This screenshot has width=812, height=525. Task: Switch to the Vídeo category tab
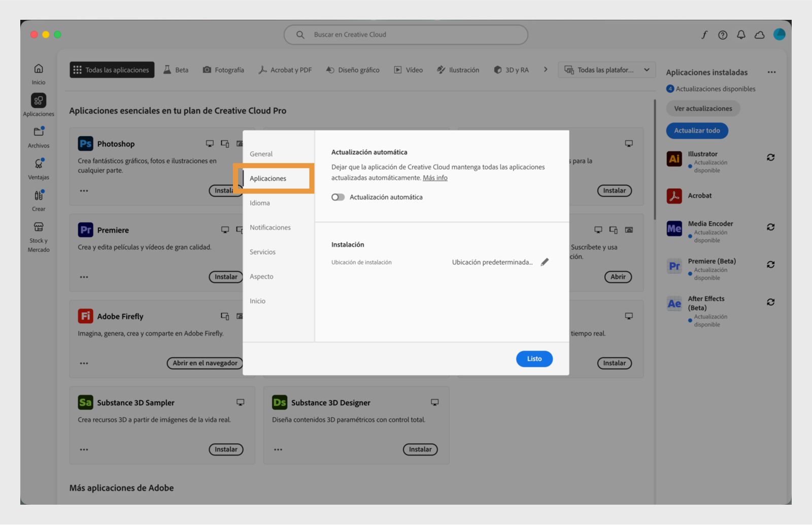[409, 70]
